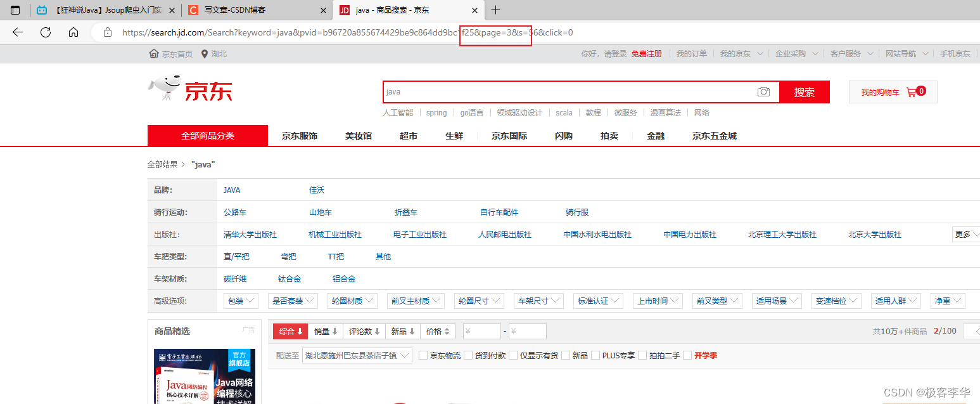The height and width of the screenshot is (404, 980).
Task: Open the 车架尺寸 dropdown
Action: (539, 301)
